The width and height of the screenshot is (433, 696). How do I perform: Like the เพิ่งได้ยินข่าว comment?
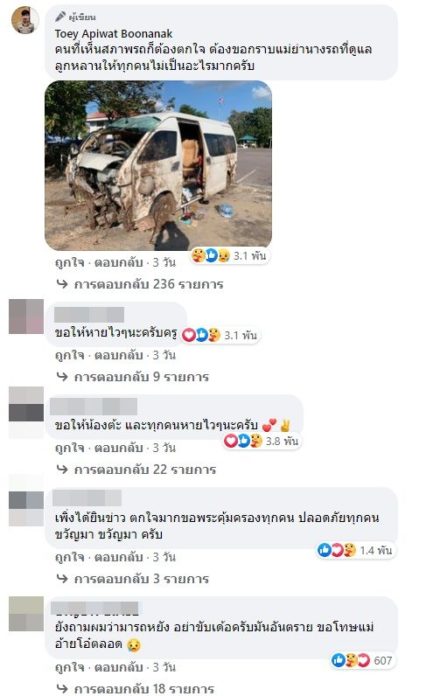(69, 557)
